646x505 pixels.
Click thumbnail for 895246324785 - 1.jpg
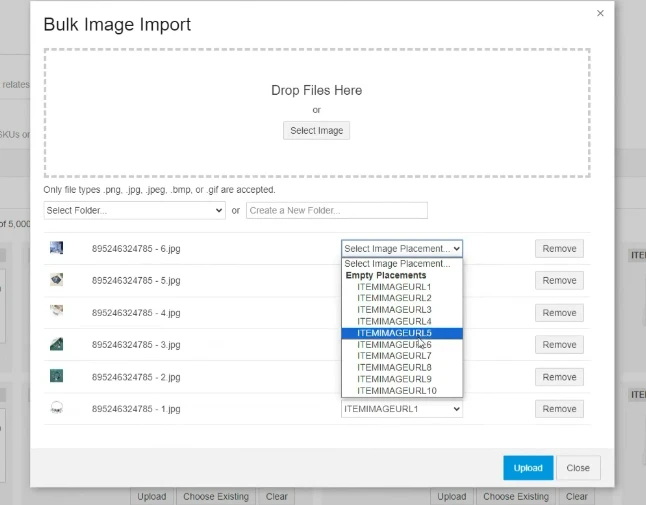(x=57, y=408)
